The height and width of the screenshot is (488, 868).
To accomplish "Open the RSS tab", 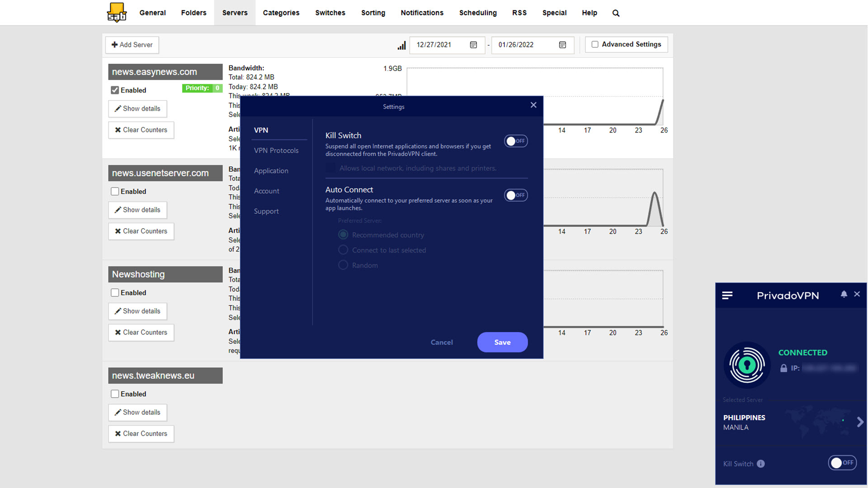I will (519, 13).
